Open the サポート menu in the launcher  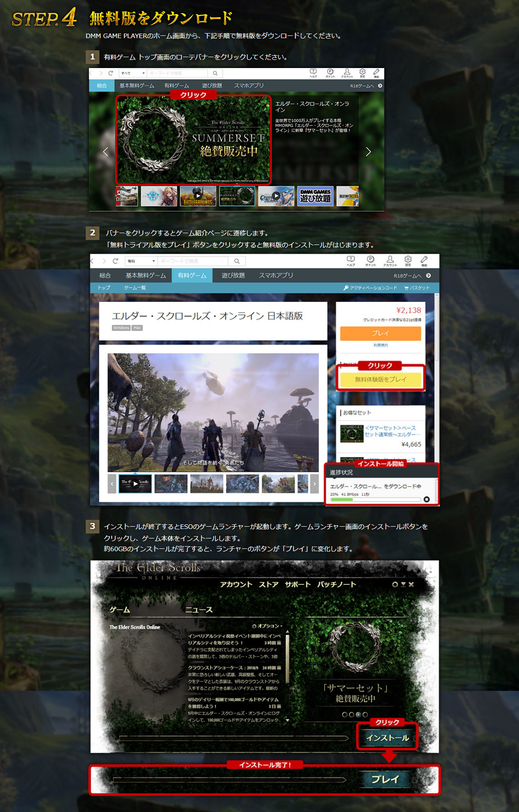pos(298,584)
